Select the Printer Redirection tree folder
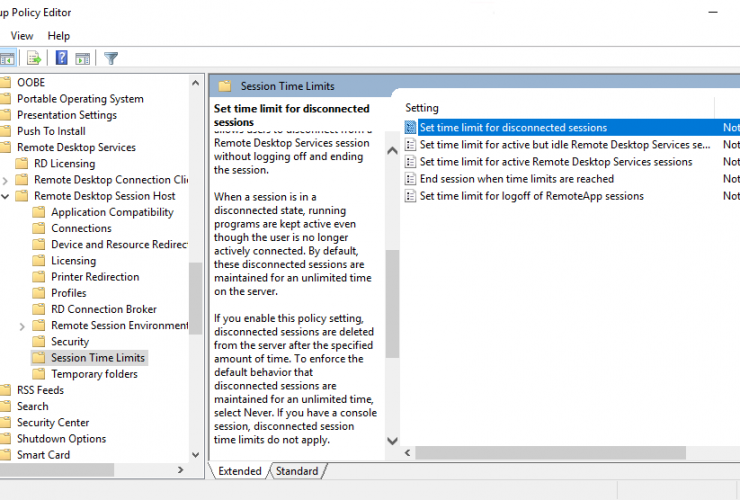The height and width of the screenshot is (500, 740). pyautogui.click(x=95, y=277)
